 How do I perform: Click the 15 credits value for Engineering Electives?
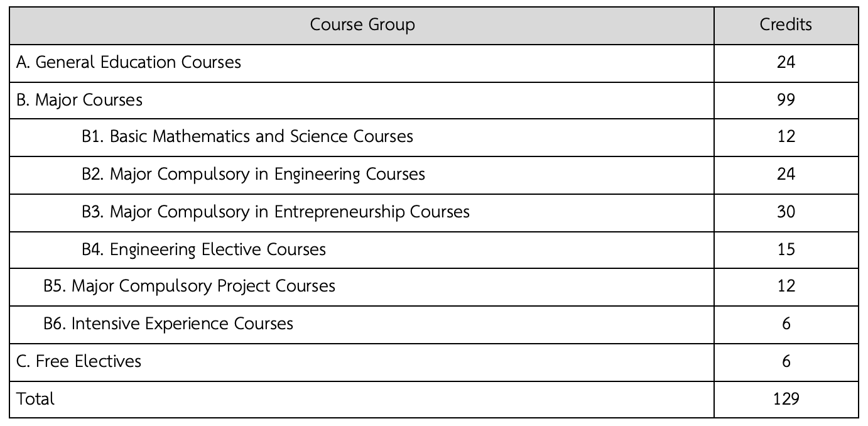[x=786, y=249]
